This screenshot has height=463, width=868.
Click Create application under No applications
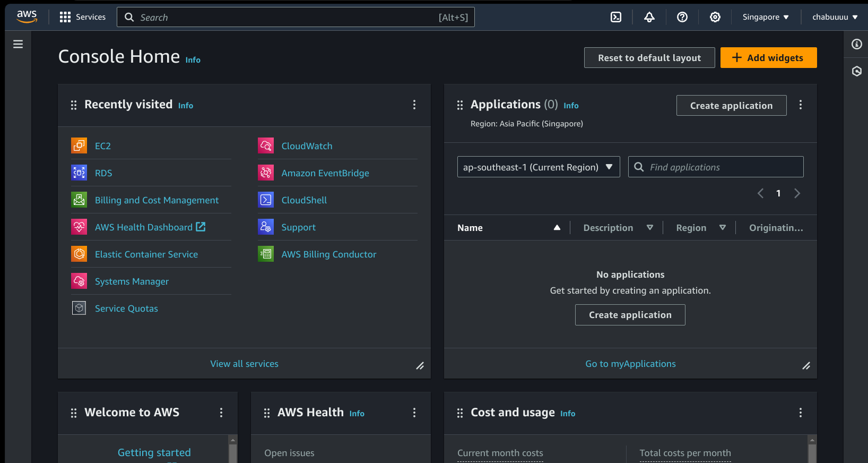[630, 315]
